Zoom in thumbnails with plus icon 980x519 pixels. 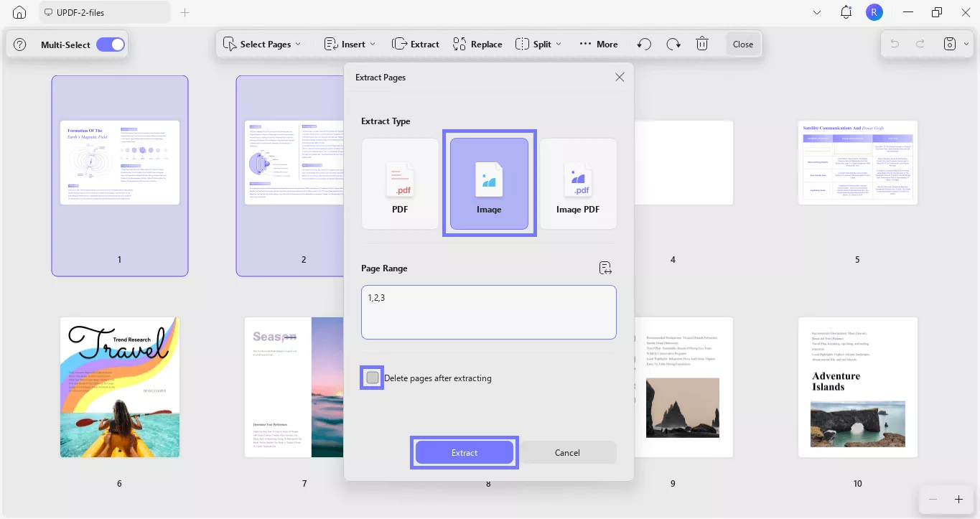[x=958, y=499]
